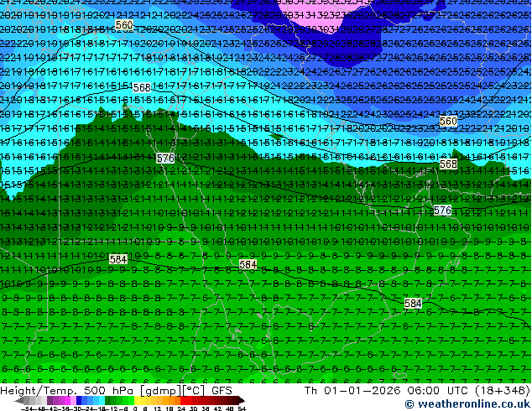Click the 560 contour label on the right side
This screenshot has width=532, height=411.
coord(448,121)
